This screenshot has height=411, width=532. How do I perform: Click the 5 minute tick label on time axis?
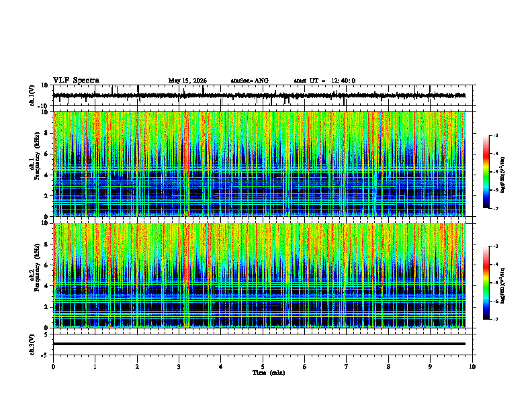(263, 367)
